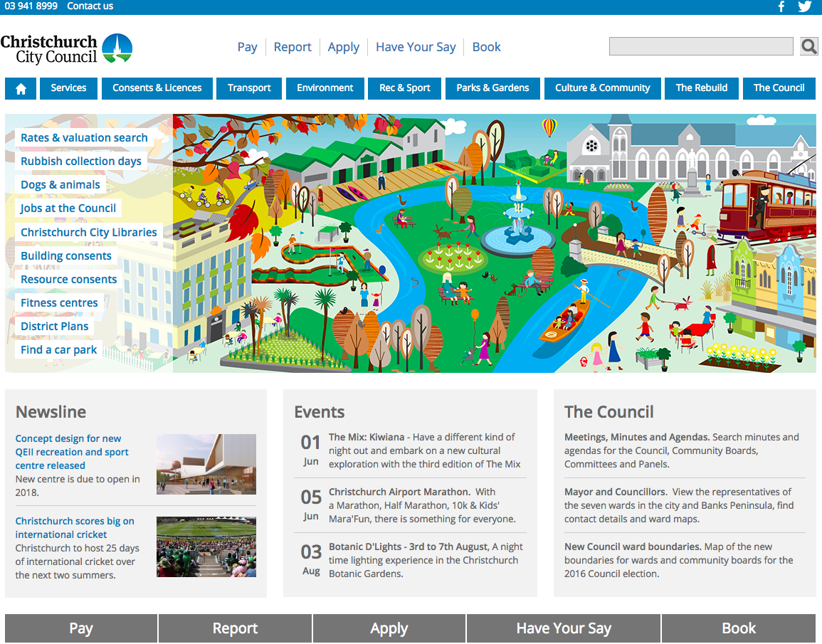Read the international cricket news article
This screenshot has height=644, width=822.
tap(75, 527)
